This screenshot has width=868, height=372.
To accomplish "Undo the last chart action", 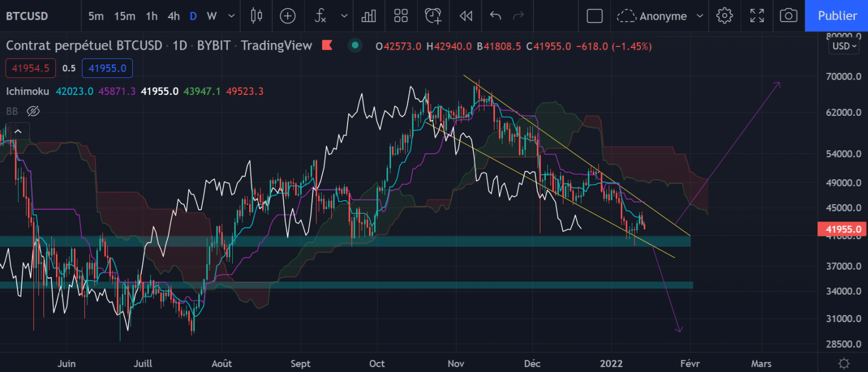I will click(496, 16).
